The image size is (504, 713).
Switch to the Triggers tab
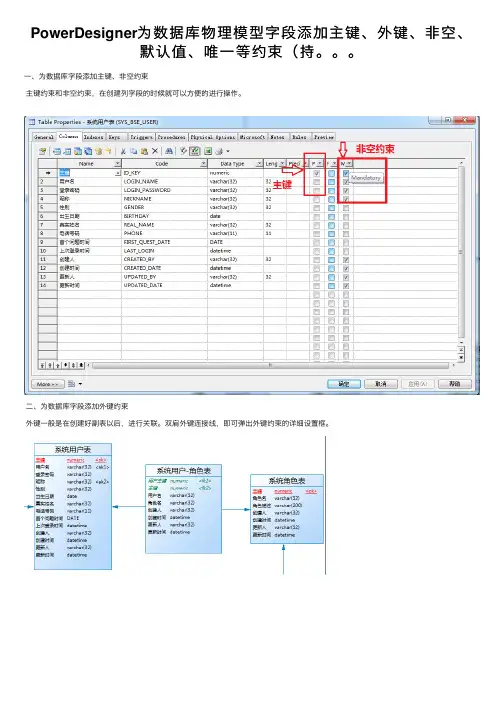point(141,137)
